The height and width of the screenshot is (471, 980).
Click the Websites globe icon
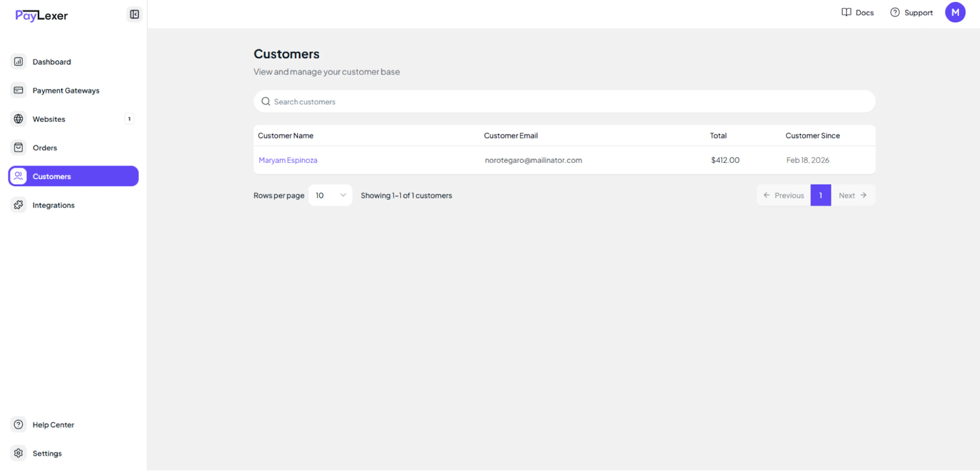coord(18,119)
